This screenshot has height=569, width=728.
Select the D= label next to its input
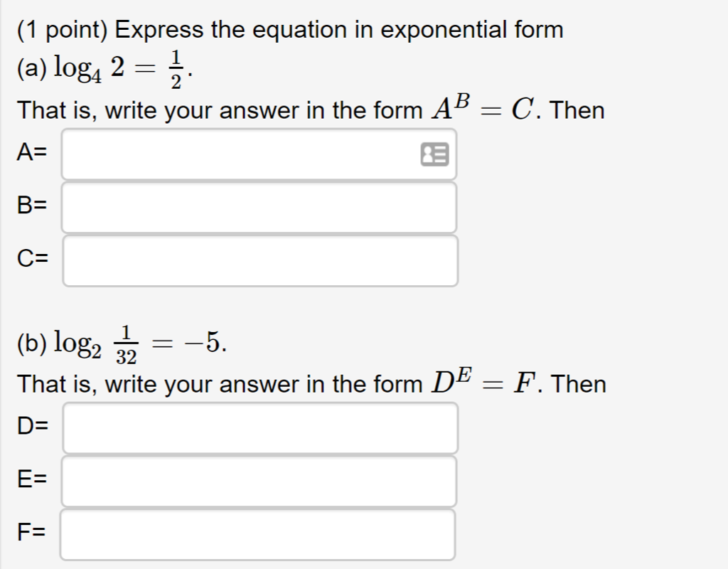tap(31, 427)
